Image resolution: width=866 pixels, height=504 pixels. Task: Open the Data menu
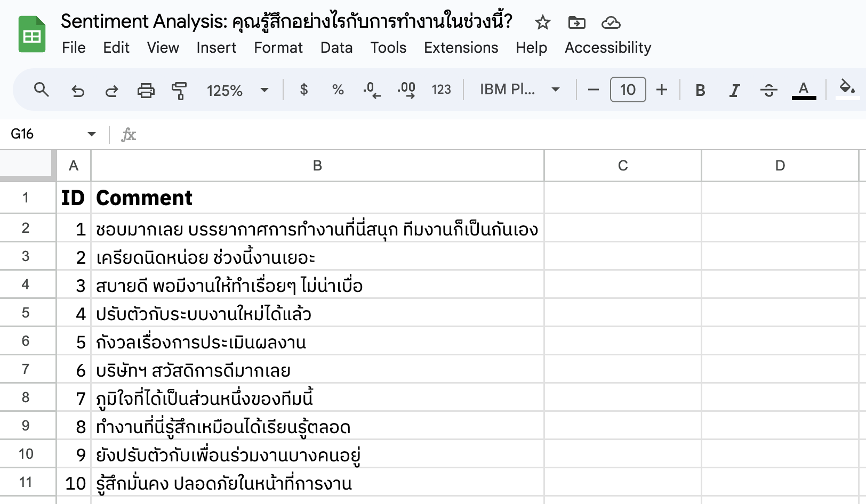[x=336, y=47]
